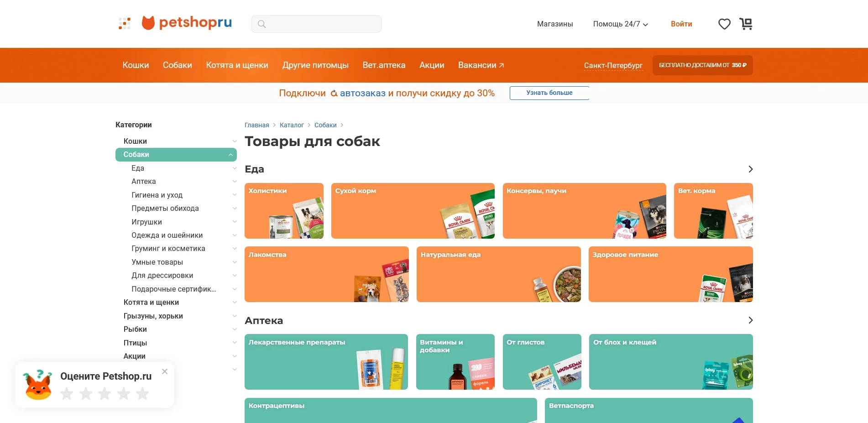This screenshot has width=868, height=423.
Task: Click inside the search input field
Action: [x=319, y=24]
